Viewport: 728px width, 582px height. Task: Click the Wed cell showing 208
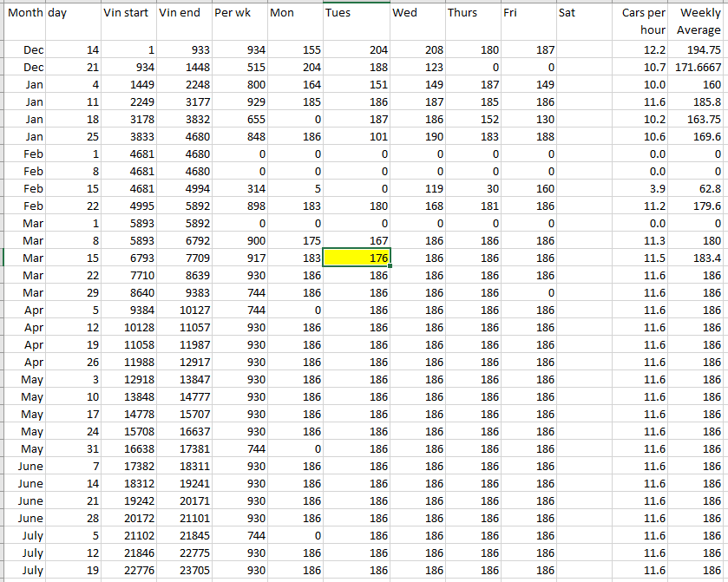coord(416,50)
